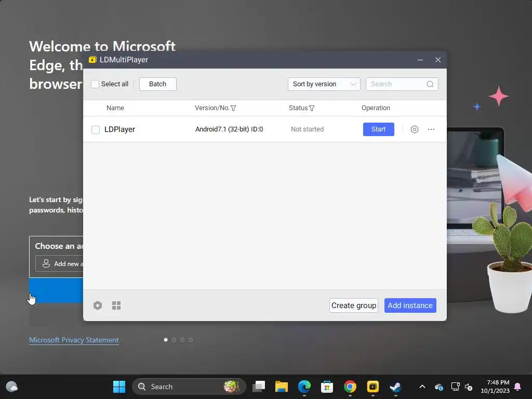Viewport: 532px width, 399px height.
Task: Open OneDrive tray icon
Action: point(438,387)
